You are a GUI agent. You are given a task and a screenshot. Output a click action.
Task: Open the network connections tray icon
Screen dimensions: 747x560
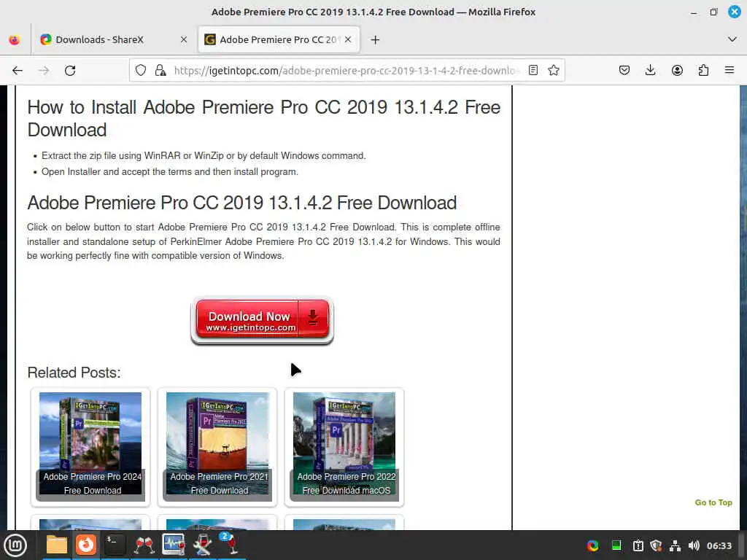[x=675, y=545]
